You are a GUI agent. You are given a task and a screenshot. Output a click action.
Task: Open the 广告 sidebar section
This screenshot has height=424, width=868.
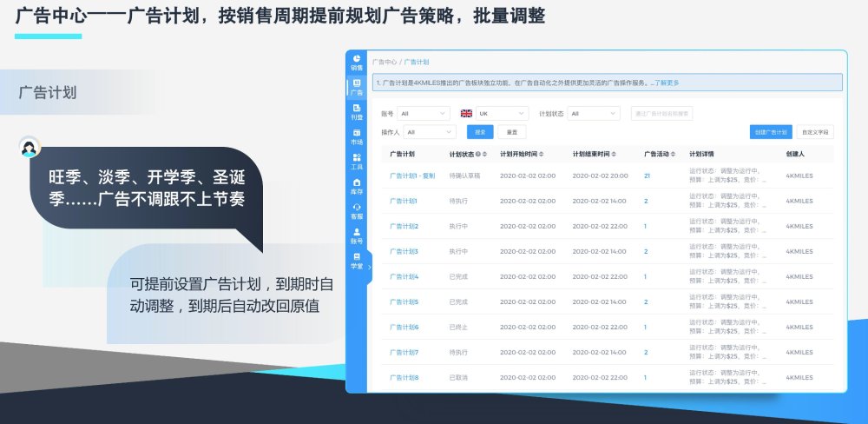[357, 88]
